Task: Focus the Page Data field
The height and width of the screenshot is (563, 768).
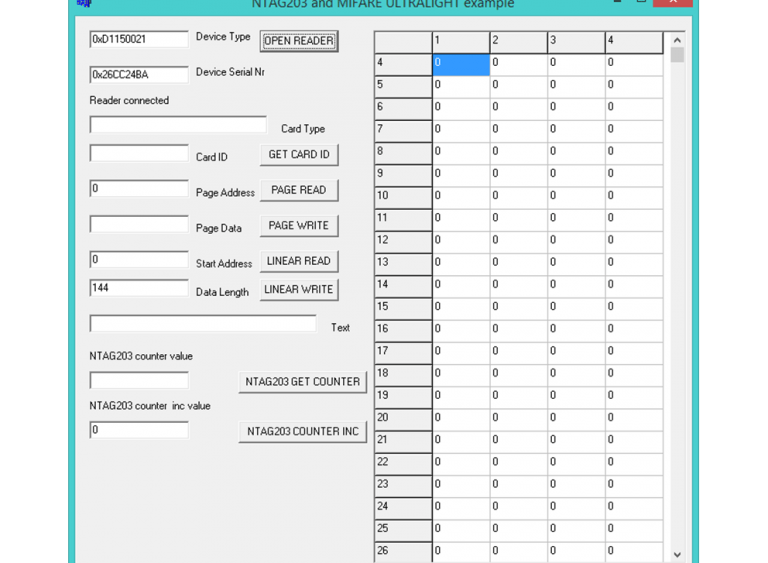Action: [x=139, y=224]
